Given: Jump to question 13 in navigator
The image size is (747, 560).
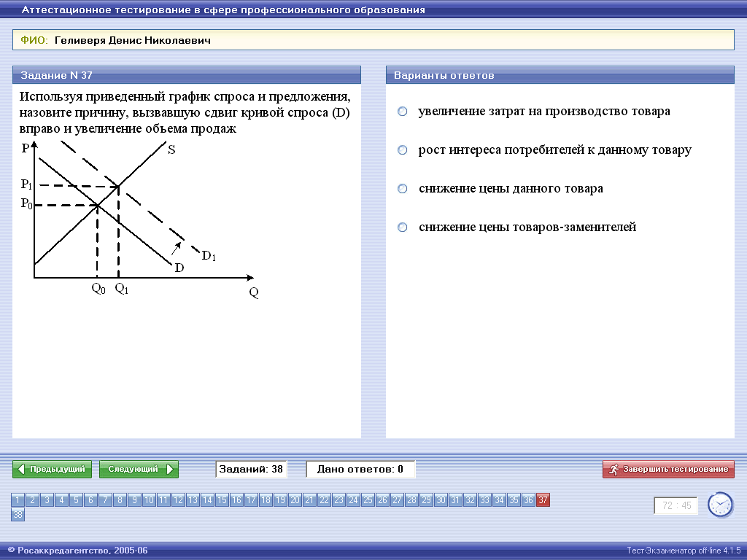Looking at the screenshot, I should pos(193,500).
